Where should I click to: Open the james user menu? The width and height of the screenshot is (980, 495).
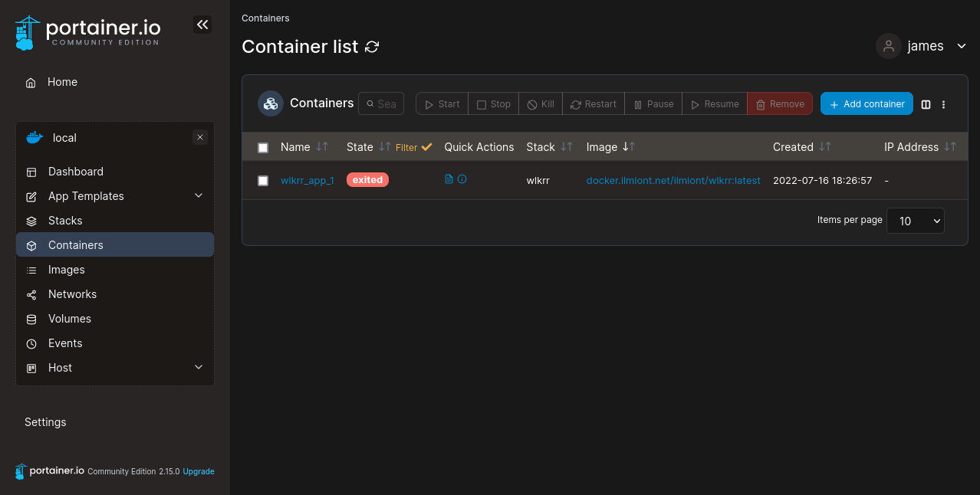922,46
